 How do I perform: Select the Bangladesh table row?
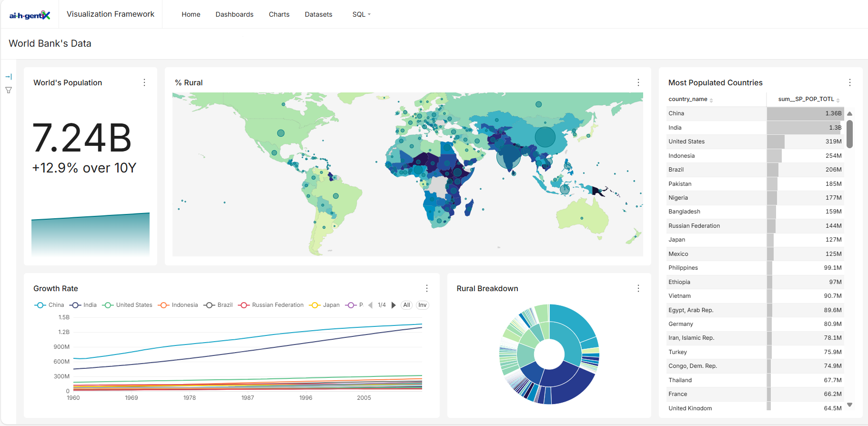point(756,212)
